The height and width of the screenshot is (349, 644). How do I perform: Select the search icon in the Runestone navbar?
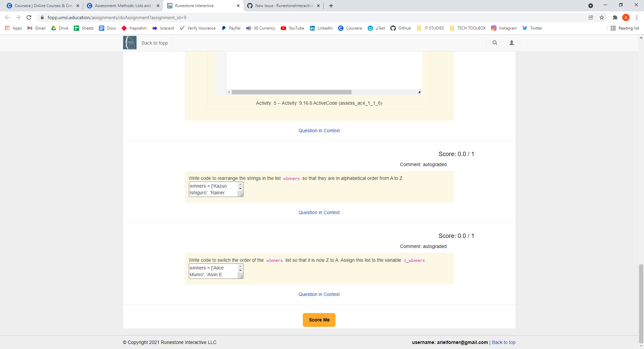pos(495,43)
